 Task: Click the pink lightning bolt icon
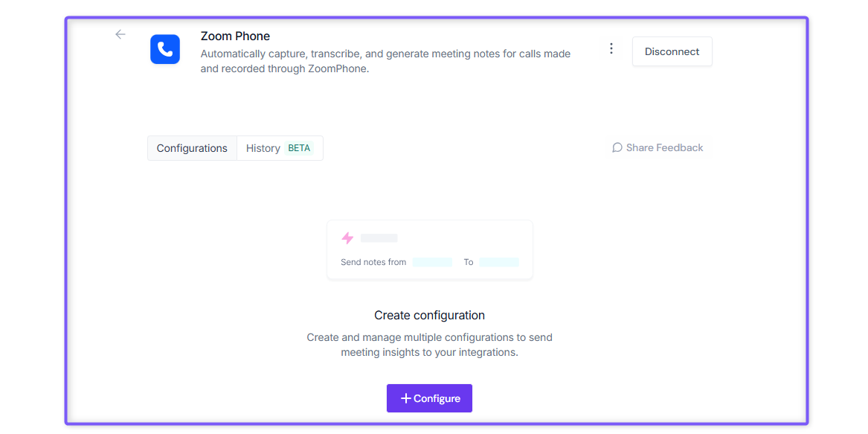347,238
